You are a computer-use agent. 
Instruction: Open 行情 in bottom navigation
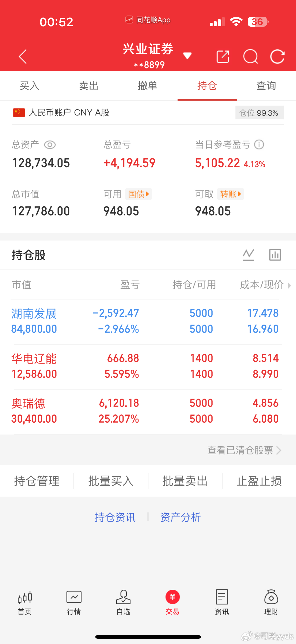click(74, 602)
